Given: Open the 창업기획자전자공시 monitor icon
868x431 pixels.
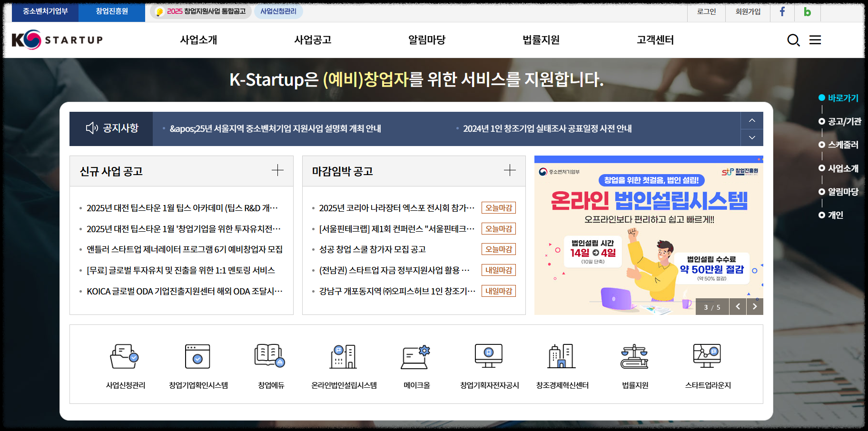Looking at the screenshot, I should [x=488, y=356].
